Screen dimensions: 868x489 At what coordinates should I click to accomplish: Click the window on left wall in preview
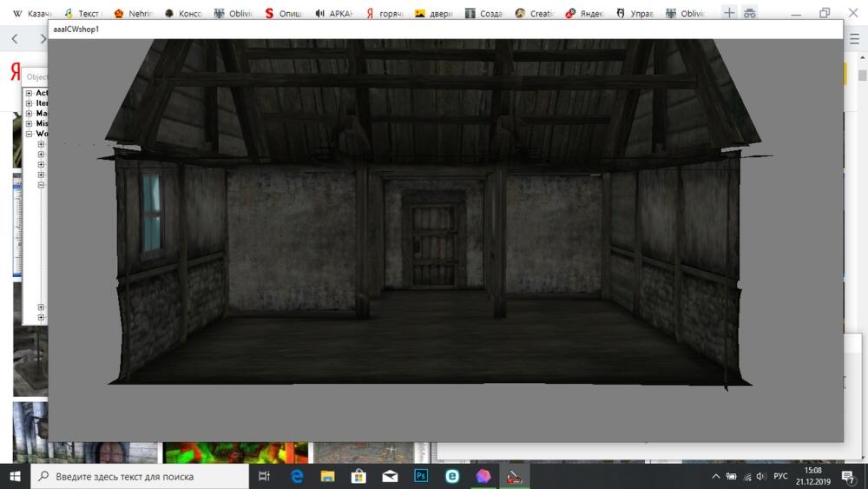point(151,215)
